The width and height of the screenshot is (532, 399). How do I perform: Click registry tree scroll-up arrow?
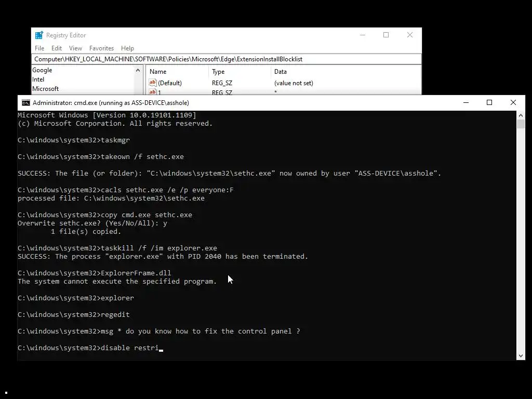coord(138,70)
